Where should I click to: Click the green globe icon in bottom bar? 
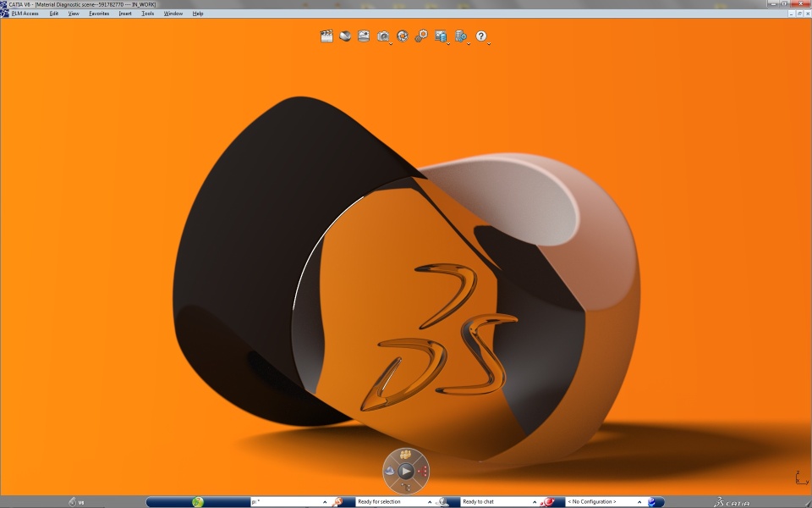coord(197,502)
